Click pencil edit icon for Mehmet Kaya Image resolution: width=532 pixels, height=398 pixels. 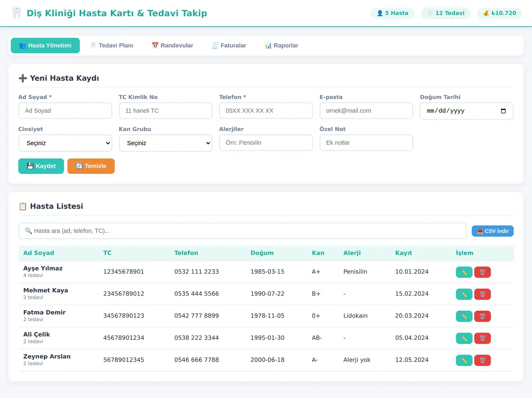click(x=464, y=294)
